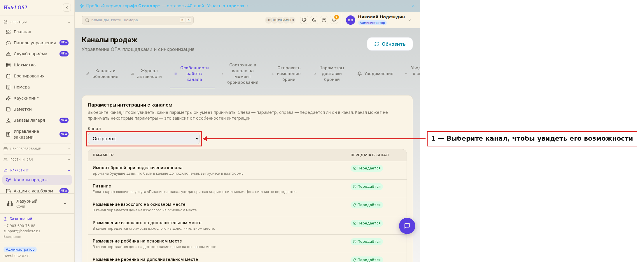Click Размещение взрослого на дополнительном месте row
The width and height of the screenshot is (644, 262).
[x=247, y=225]
